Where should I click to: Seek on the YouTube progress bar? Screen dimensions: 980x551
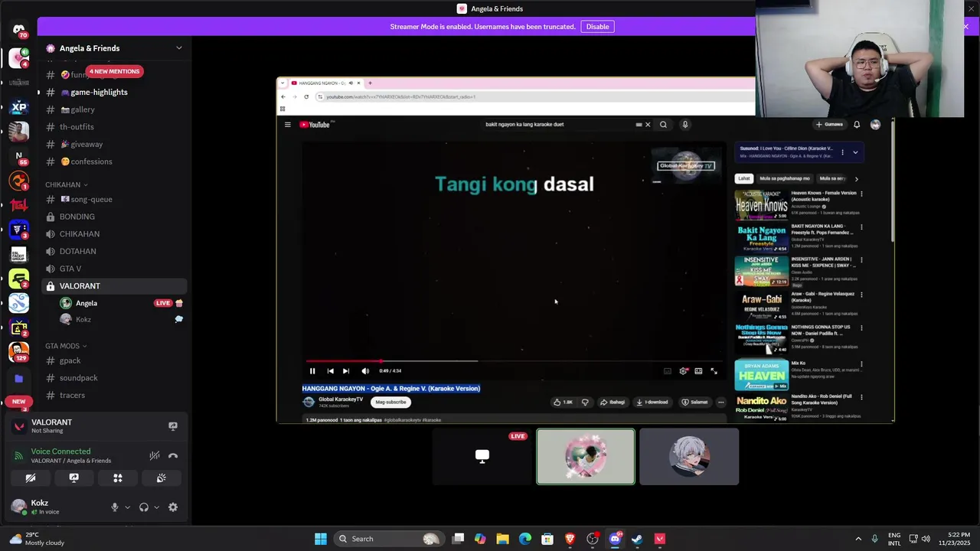(x=514, y=360)
